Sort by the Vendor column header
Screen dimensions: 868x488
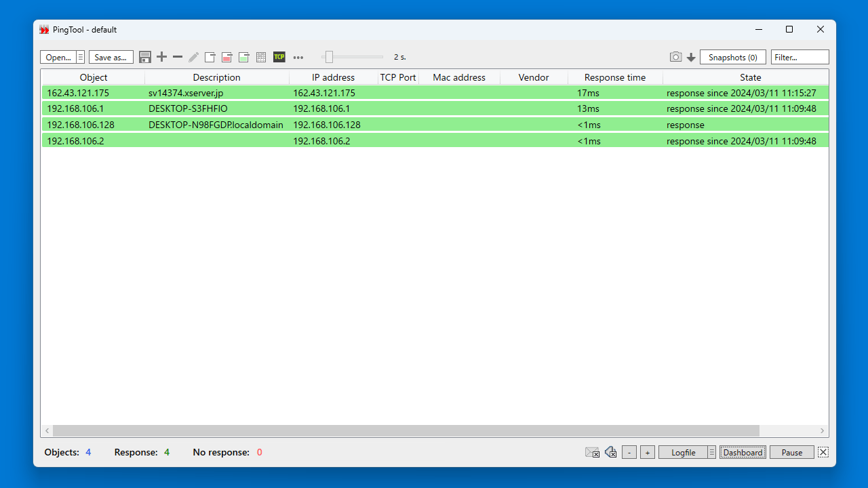(534, 77)
